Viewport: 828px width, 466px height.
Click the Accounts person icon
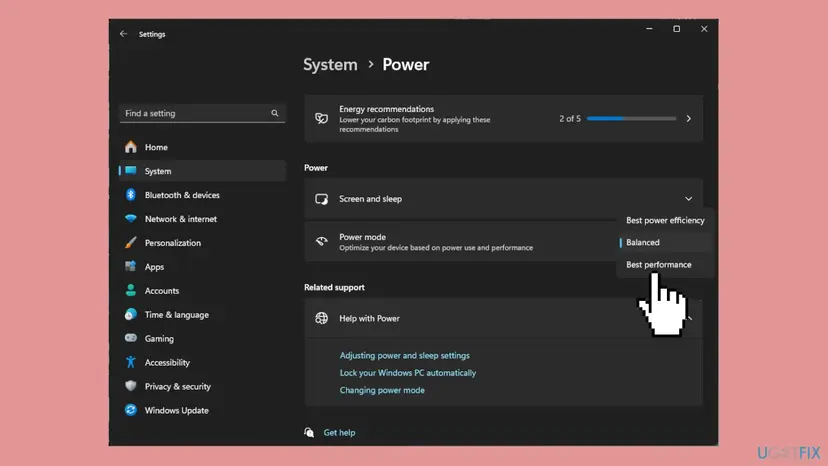tap(131, 290)
